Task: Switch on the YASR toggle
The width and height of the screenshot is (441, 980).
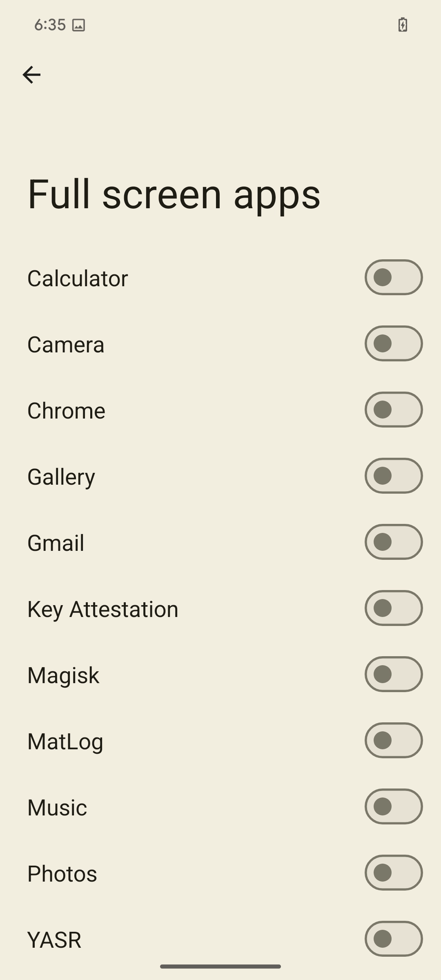Action: tap(393, 939)
